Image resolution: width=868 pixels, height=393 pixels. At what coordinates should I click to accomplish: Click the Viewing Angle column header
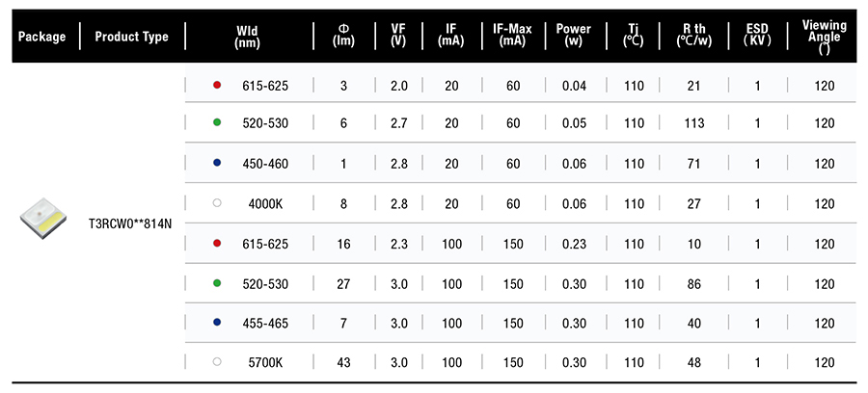(825, 37)
